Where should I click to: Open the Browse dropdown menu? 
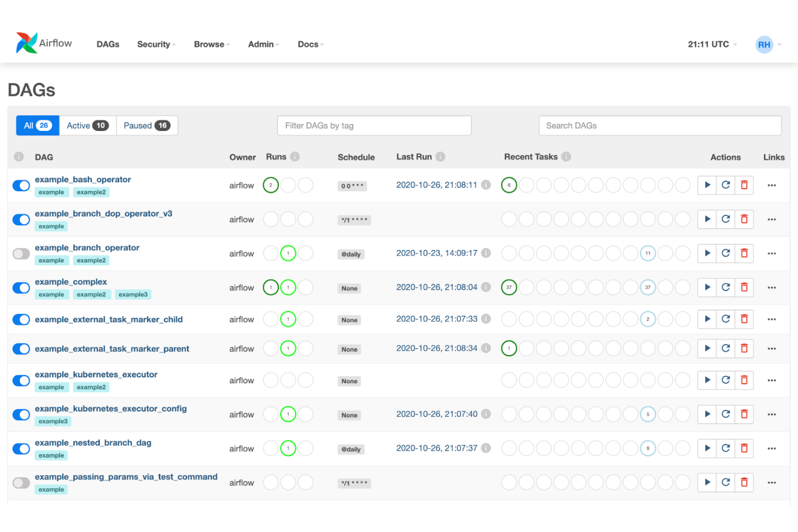pos(211,44)
